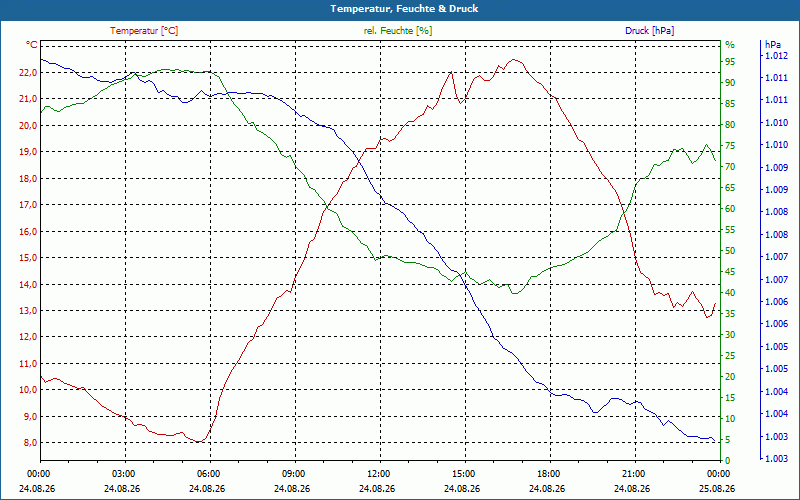Screen dimensions: 800x500
Task: Click the '21,0' temperature axis value
Action: pyautogui.click(x=28, y=98)
